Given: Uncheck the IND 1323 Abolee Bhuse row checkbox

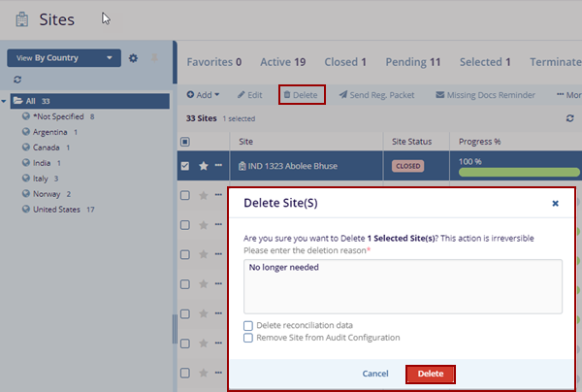Looking at the screenshot, I should 185,166.
